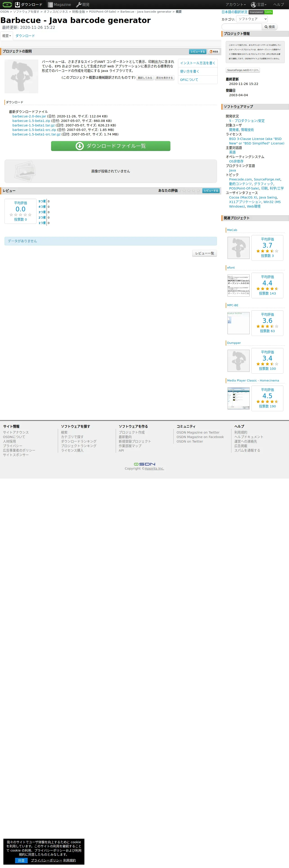Image resolution: width=289 pixels, height=868 pixels.
Task: Click the Barbecue project logo placeholder image
Action: pos(21,76)
